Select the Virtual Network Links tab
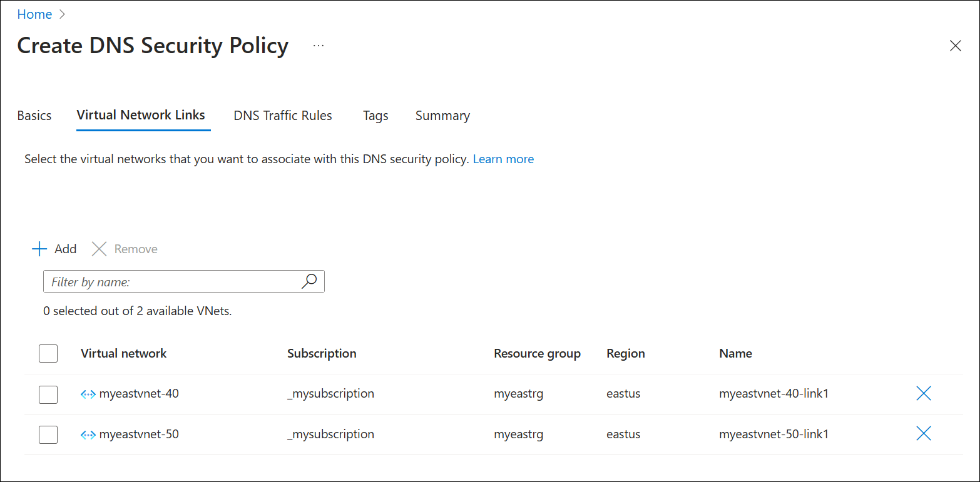The width and height of the screenshot is (980, 482). pos(141,115)
